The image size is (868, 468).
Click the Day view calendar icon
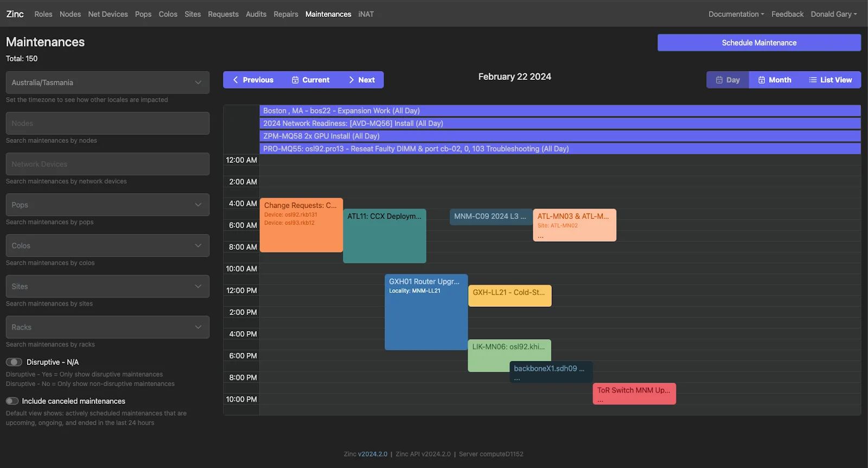pyautogui.click(x=719, y=80)
